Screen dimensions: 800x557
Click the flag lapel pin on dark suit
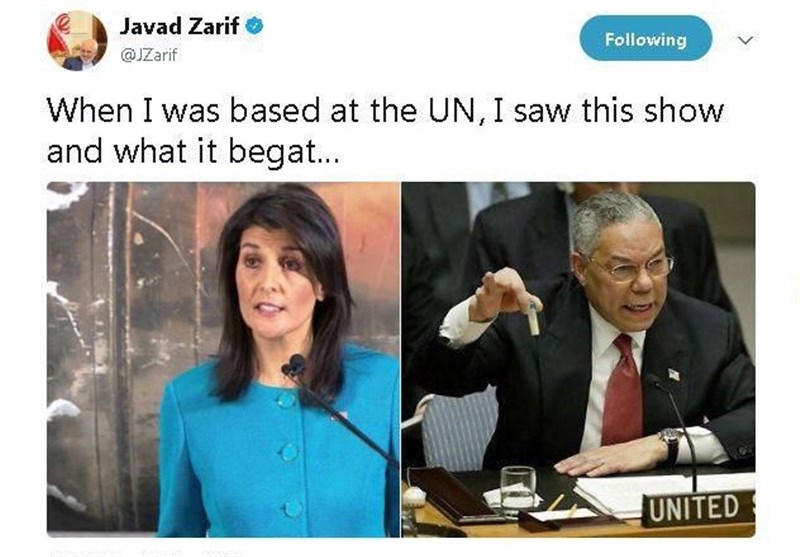point(674,375)
